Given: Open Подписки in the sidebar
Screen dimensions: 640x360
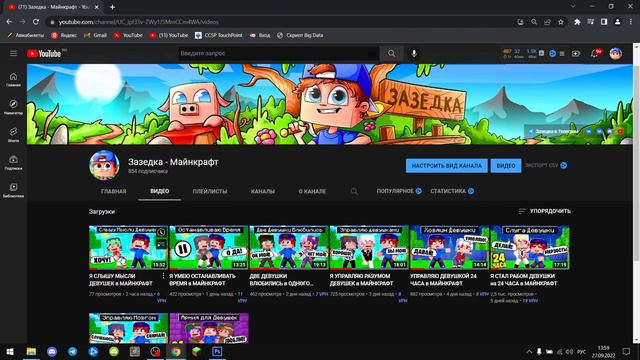Looking at the screenshot, I should (x=13, y=162).
